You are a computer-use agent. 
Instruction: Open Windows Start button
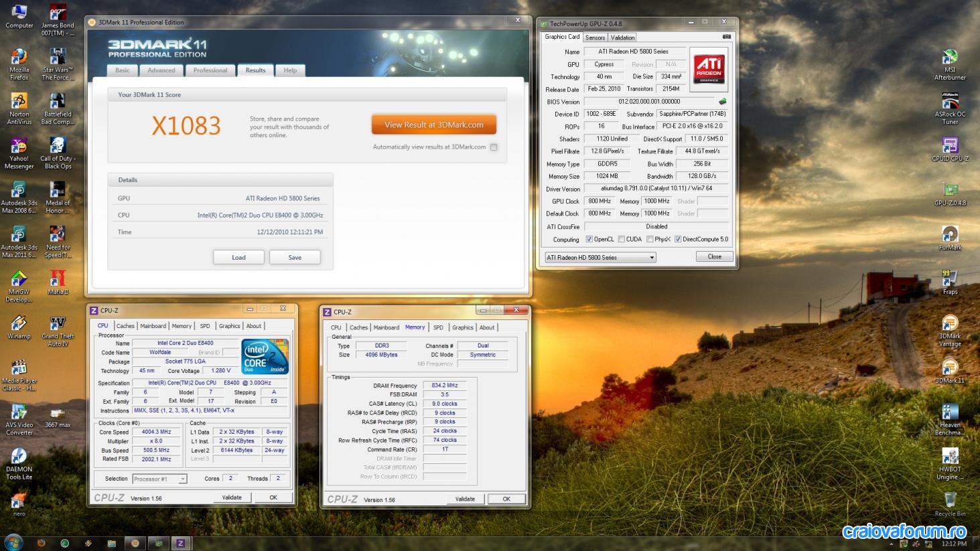click(13, 542)
